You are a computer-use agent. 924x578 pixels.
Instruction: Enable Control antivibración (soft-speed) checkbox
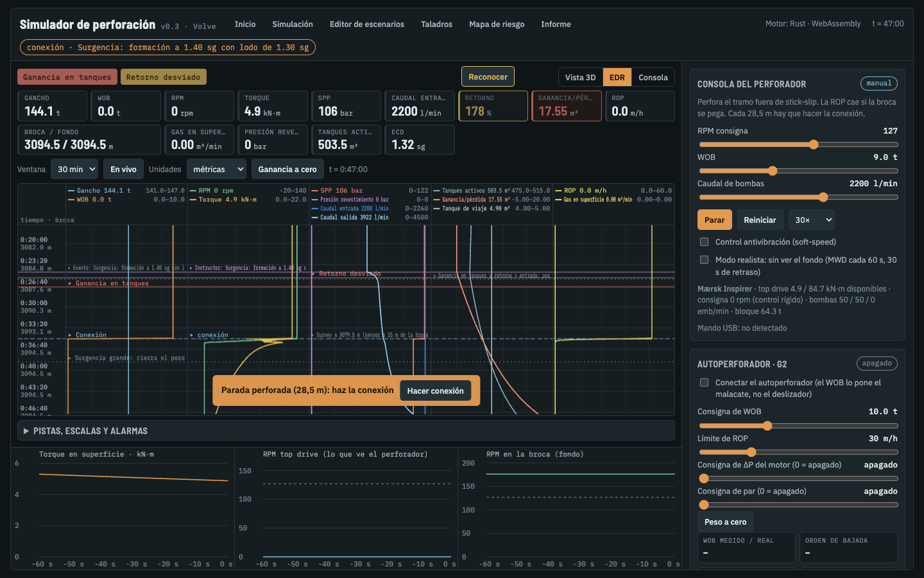704,242
